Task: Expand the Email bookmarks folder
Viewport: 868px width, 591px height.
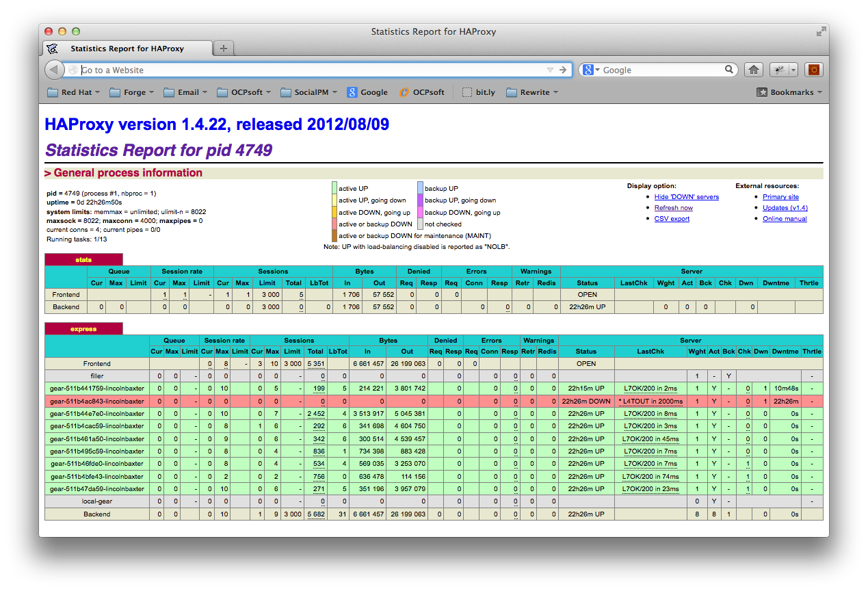Action: pos(186,92)
